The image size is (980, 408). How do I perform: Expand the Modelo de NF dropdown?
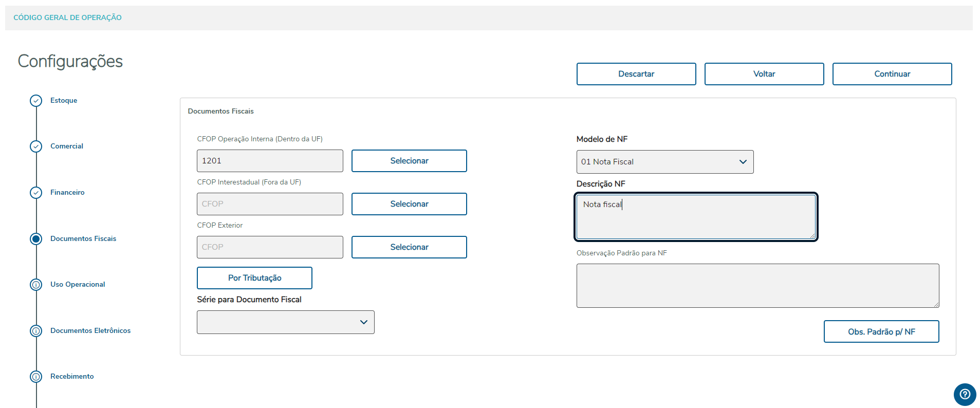point(664,162)
